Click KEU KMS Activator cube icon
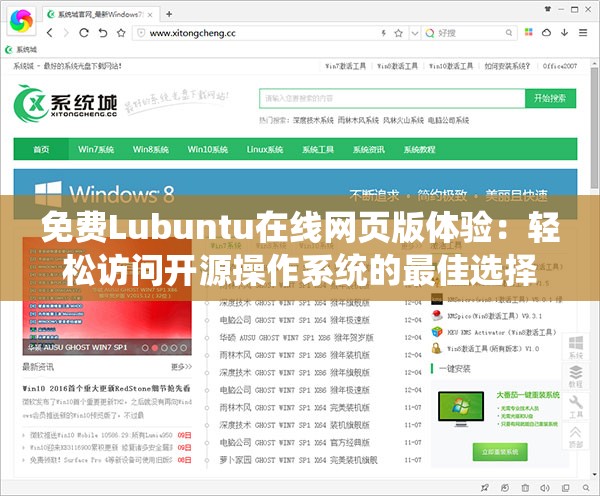Viewport: 600px width, 496px height. [x=437, y=332]
